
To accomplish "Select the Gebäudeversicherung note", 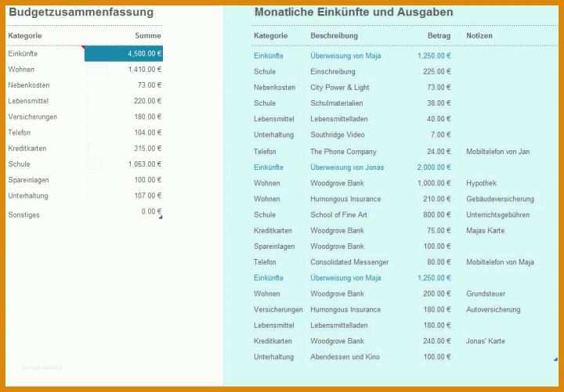I will (500, 199).
